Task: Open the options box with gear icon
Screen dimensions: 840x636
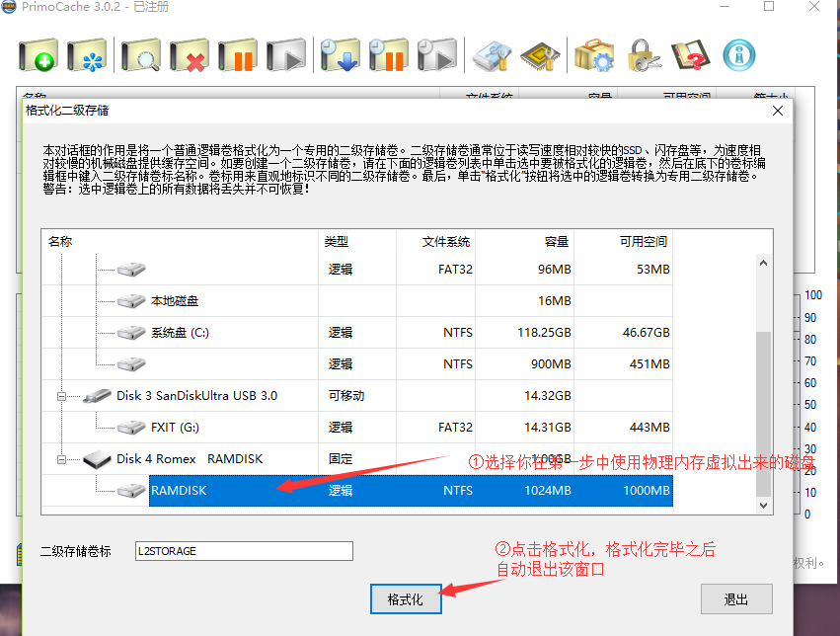Action: pos(594,54)
